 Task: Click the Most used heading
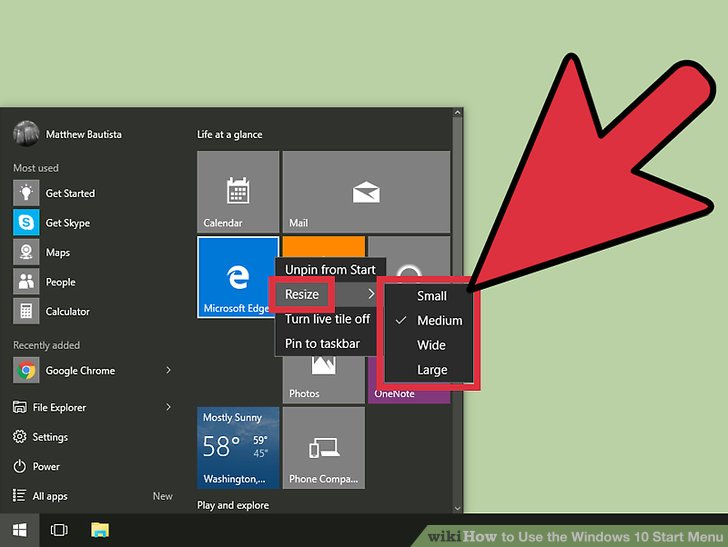(36, 168)
